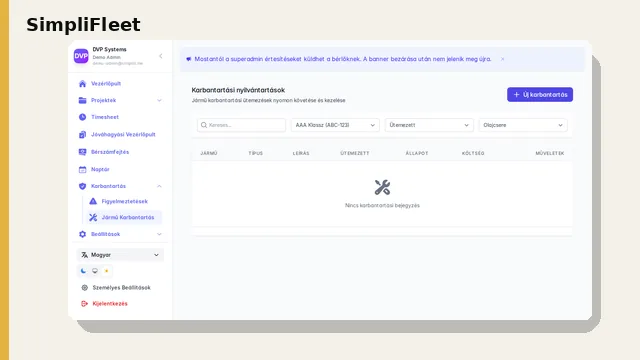Viewport: 640px width, 360px height.
Task: Open Vezérlőpult in the sidebar
Action: click(x=106, y=84)
